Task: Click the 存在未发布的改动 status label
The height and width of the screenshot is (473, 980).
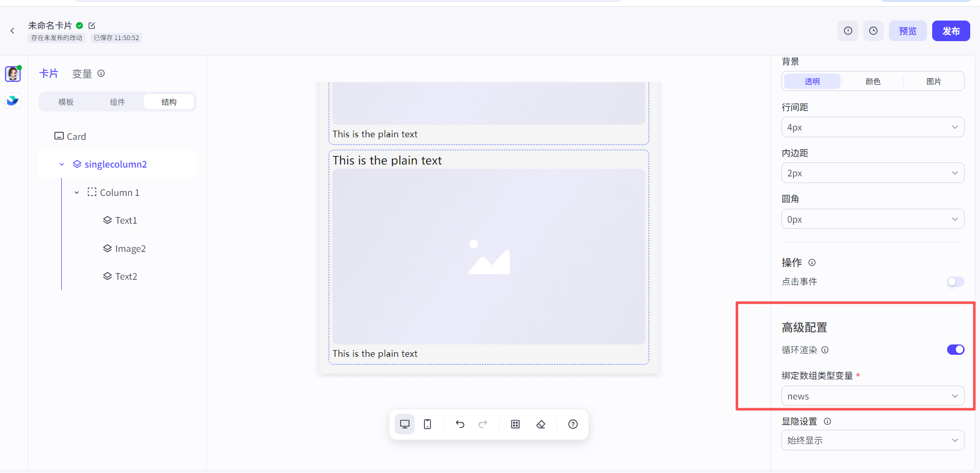Action: point(57,38)
